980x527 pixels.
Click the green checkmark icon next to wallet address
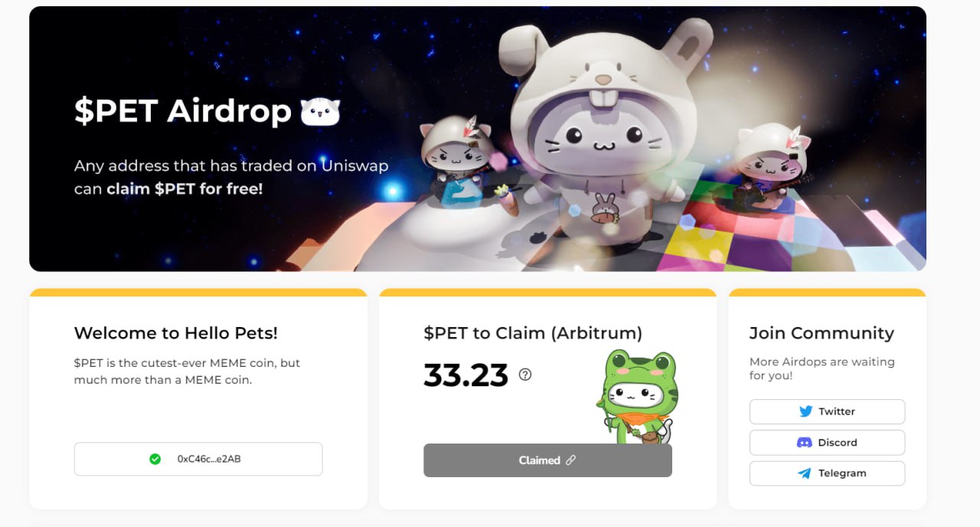pyautogui.click(x=155, y=459)
